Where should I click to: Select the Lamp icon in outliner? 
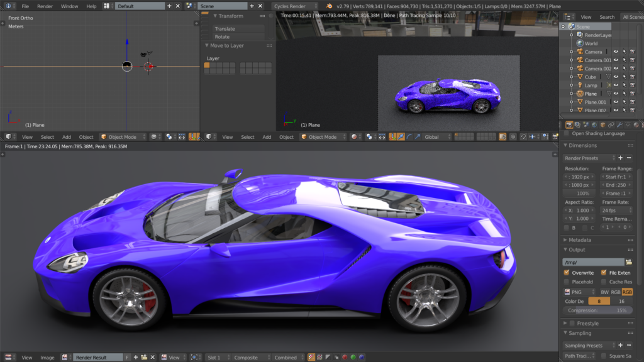(580, 85)
